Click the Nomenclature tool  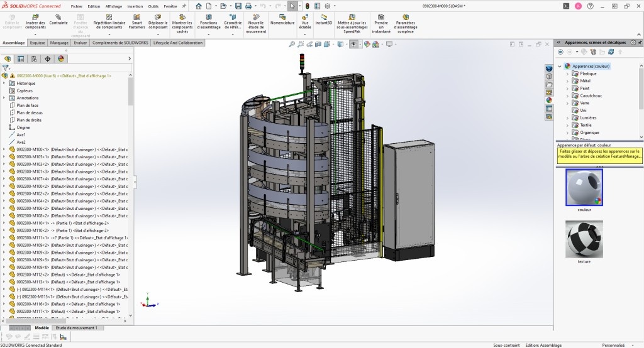(x=282, y=19)
